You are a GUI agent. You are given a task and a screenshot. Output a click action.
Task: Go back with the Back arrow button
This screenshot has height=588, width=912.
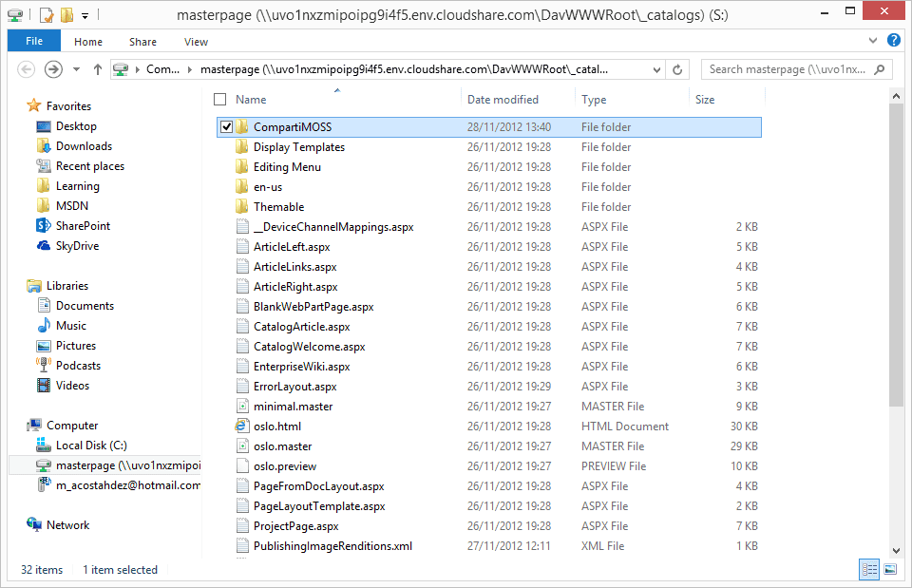tap(27, 69)
